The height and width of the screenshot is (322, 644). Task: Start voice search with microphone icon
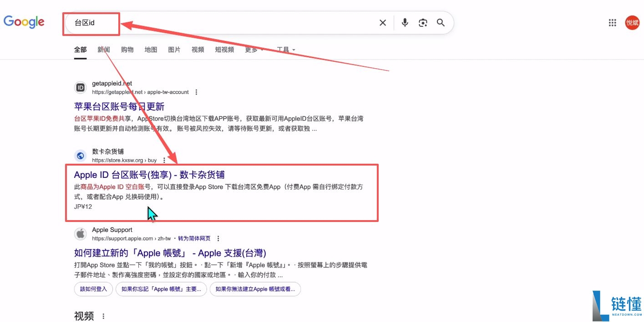[405, 23]
